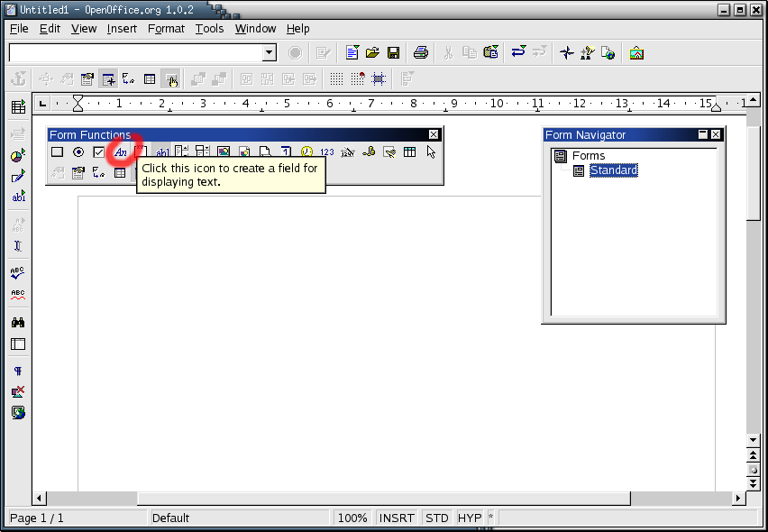Toggle the Form Navigator button in the form toolbar

click(x=108, y=78)
